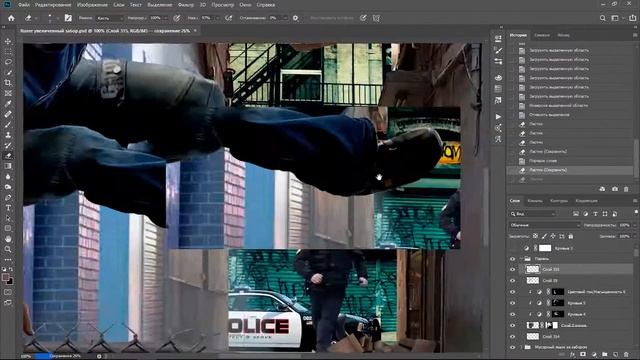Click the Слой 39 layer thumbnail
640x360 pixels.
click(x=533, y=280)
